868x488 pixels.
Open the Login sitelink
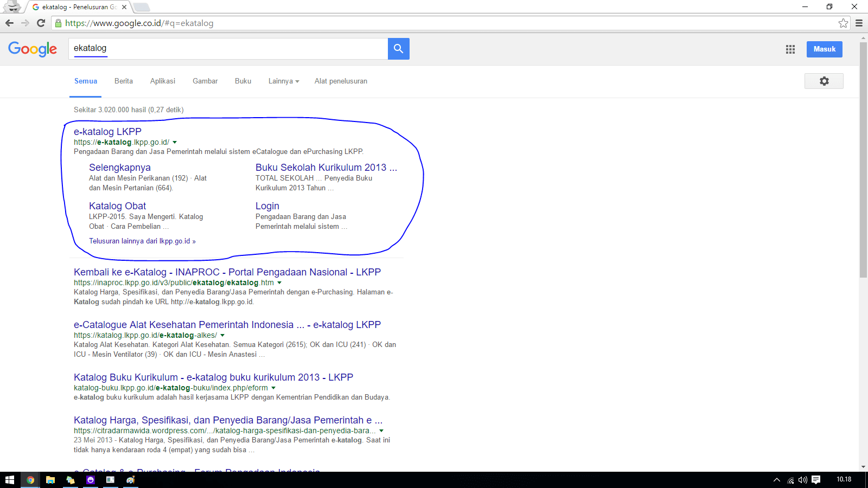coord(267,206)
